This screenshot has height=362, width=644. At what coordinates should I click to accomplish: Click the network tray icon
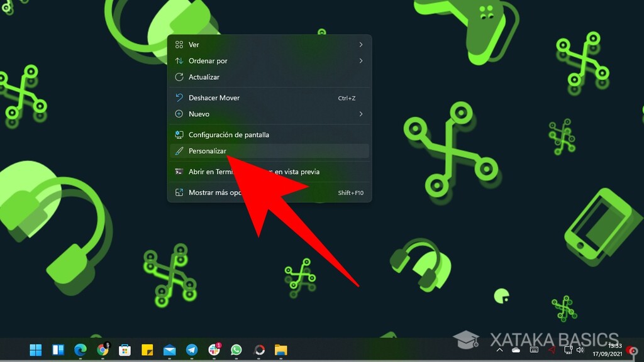[568, 350]
